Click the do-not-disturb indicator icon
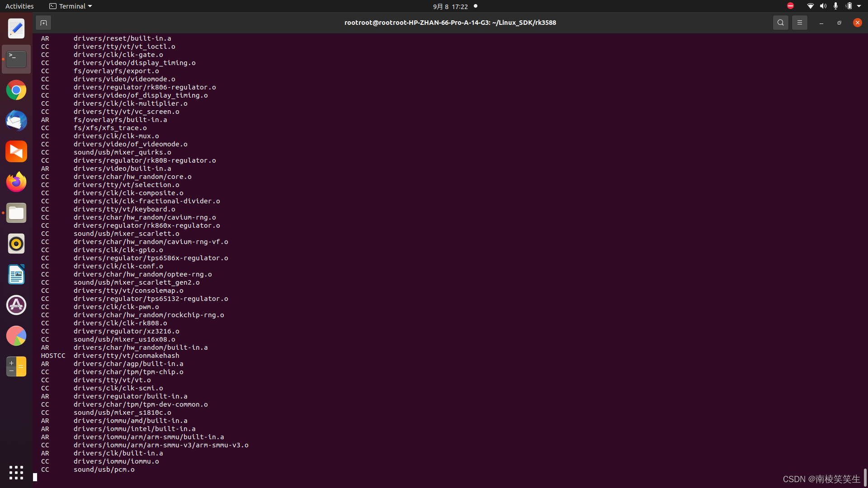 click(790, 6)
